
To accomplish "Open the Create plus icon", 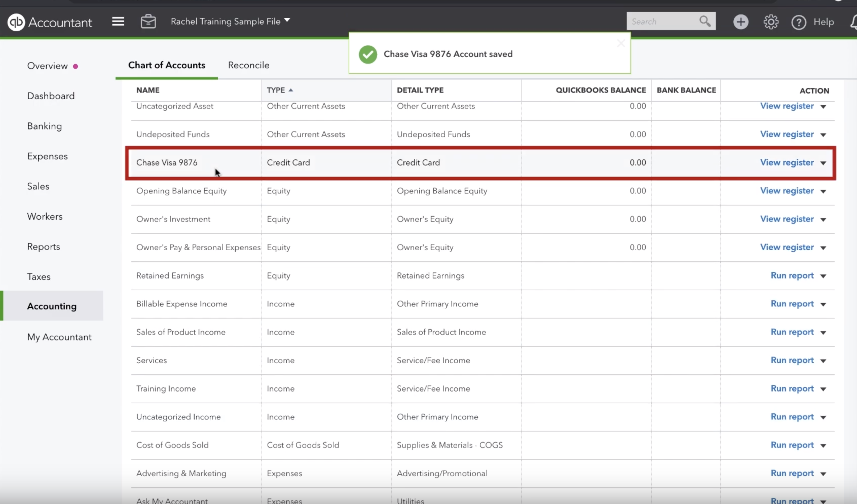I will point(741,22).
